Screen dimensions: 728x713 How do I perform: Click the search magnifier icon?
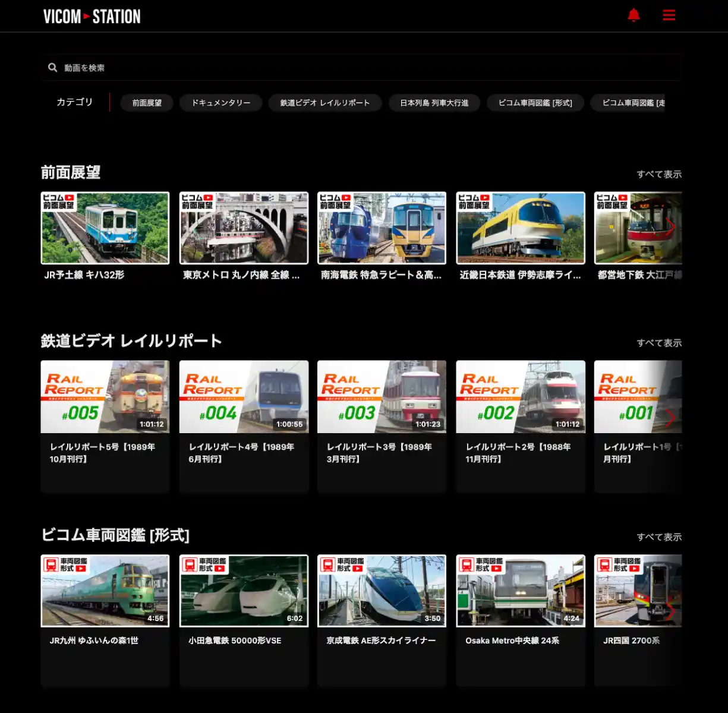coord(53,68)
